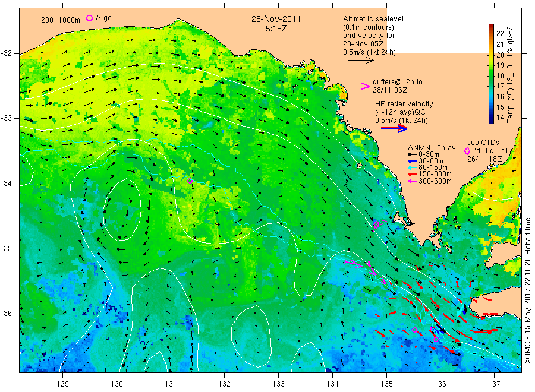Viewport: 535px width, 392px height.
Task: Click the black 0-30m ANMN arrow
Action: [x=412, y=154]
